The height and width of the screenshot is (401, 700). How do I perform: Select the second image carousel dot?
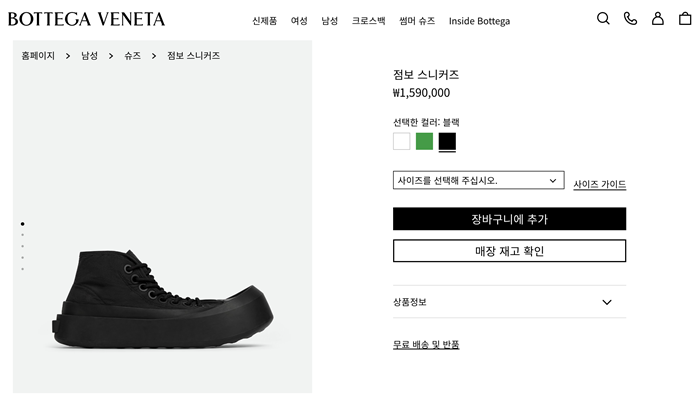[x=22, y=235]
